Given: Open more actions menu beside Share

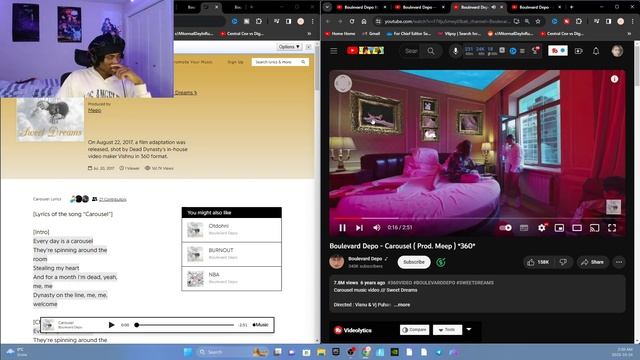Looking at the screenshot, I should (619, 262).
